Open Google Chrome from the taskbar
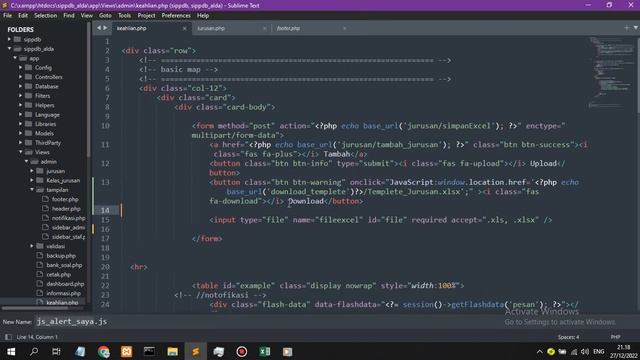640x360 pixels. click(x=104, y=351)
